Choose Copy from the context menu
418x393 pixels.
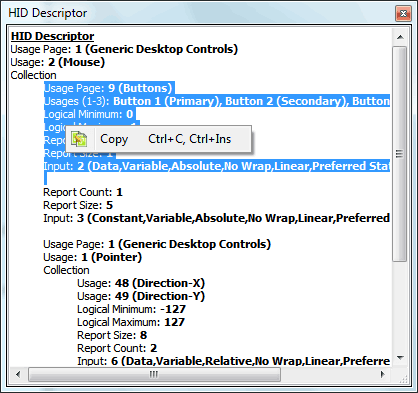[x=158, y=139]
